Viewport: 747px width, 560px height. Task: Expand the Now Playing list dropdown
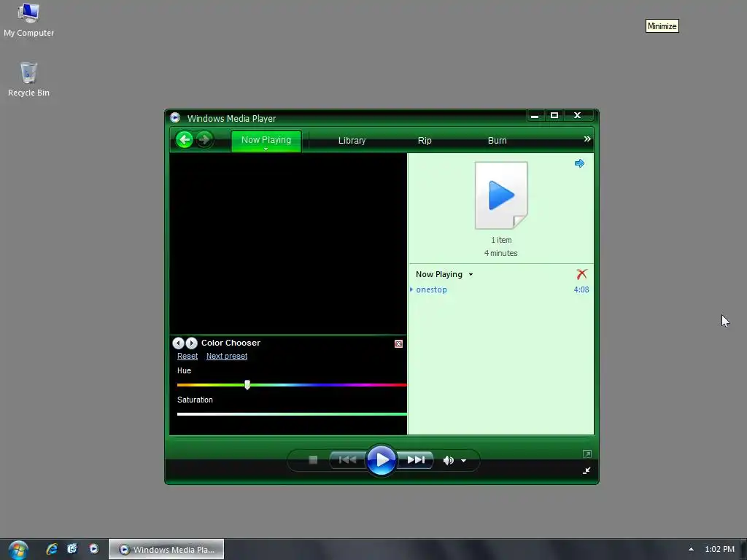click(471, 274)
